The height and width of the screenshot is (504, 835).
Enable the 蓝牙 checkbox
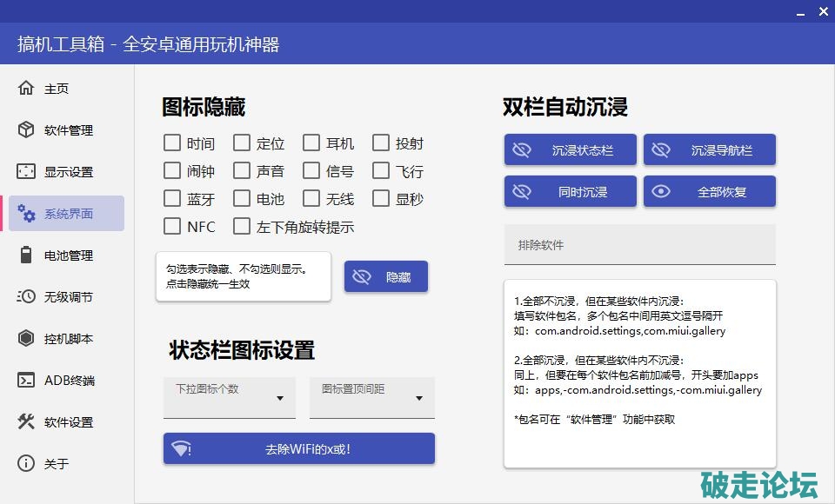click(x=172, y=198)
